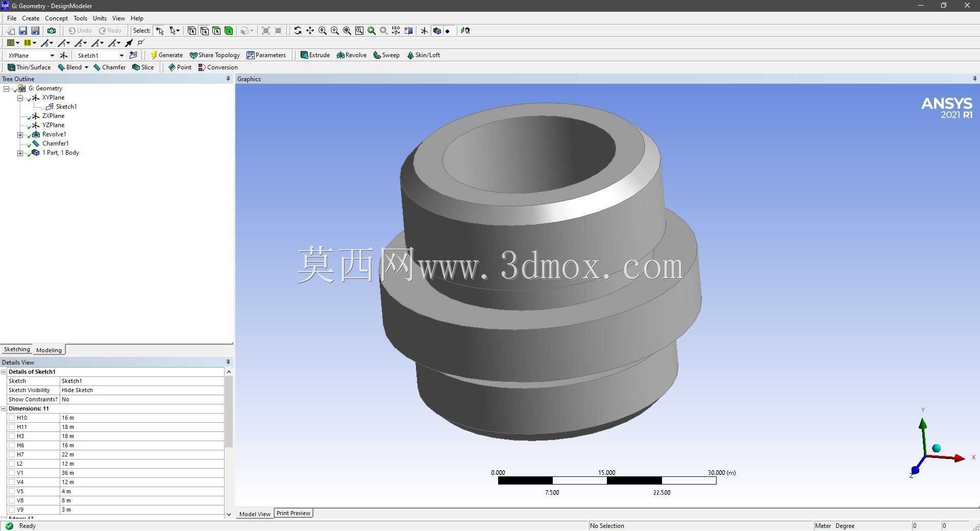Tick the H10 dimension checkbox

click(x=12, y=418)
